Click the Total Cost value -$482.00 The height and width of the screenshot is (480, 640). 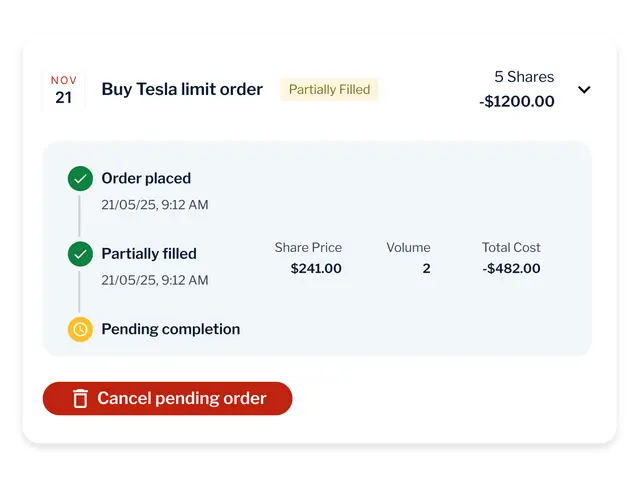click(511, 269)
